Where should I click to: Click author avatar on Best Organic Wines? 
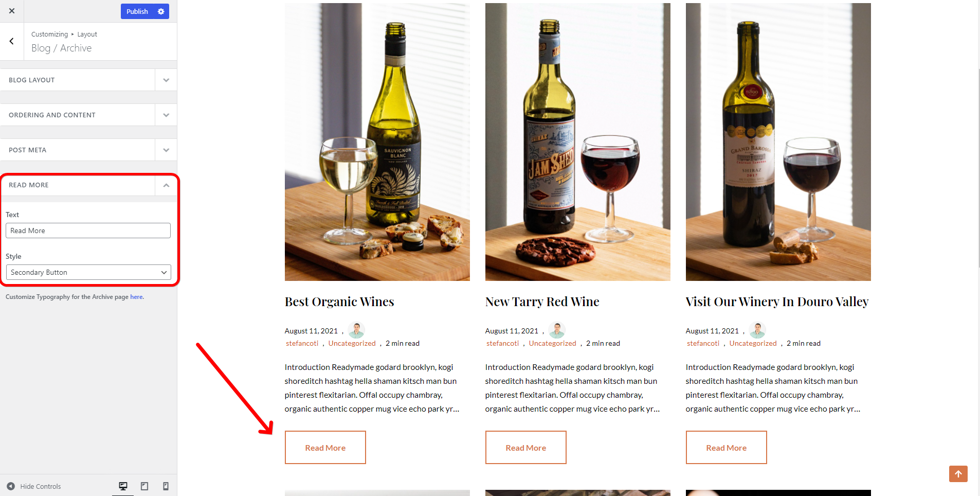[356, 330]
